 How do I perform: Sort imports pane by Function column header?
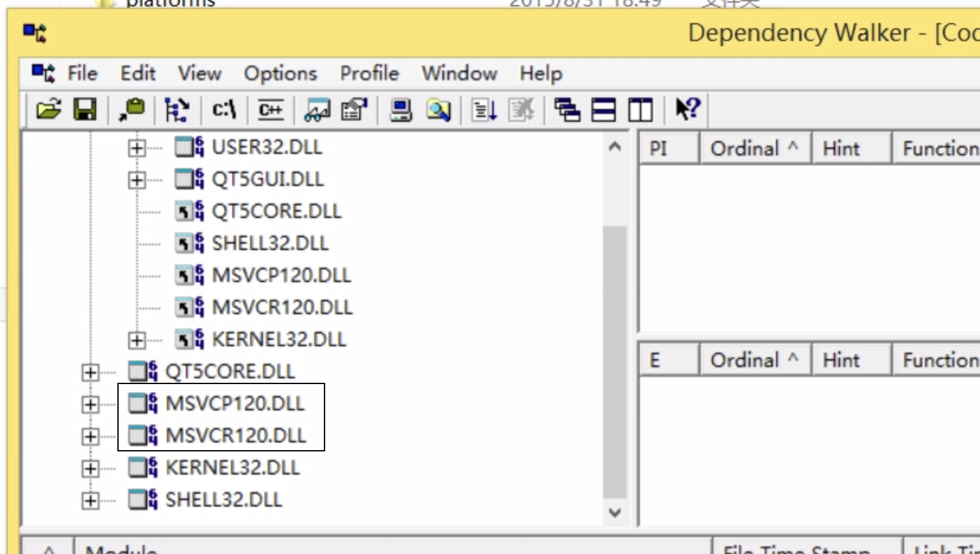936,148
